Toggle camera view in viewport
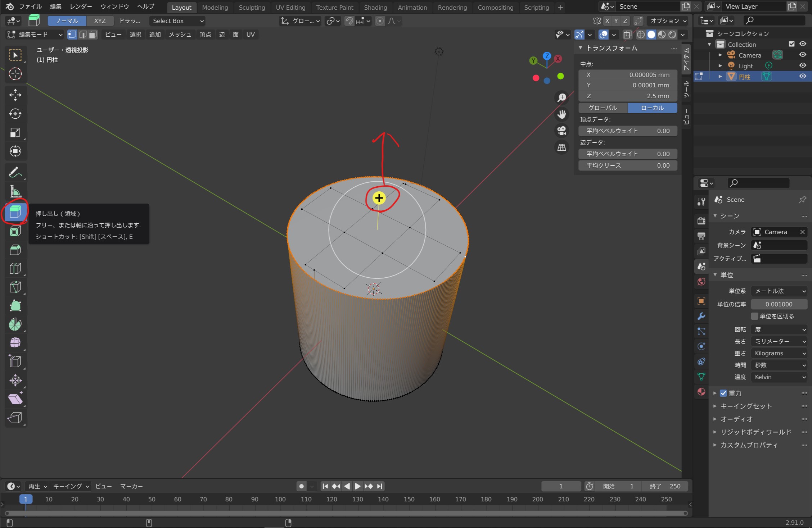Viewport: 812px width, 528px height. tap(561, 131)
